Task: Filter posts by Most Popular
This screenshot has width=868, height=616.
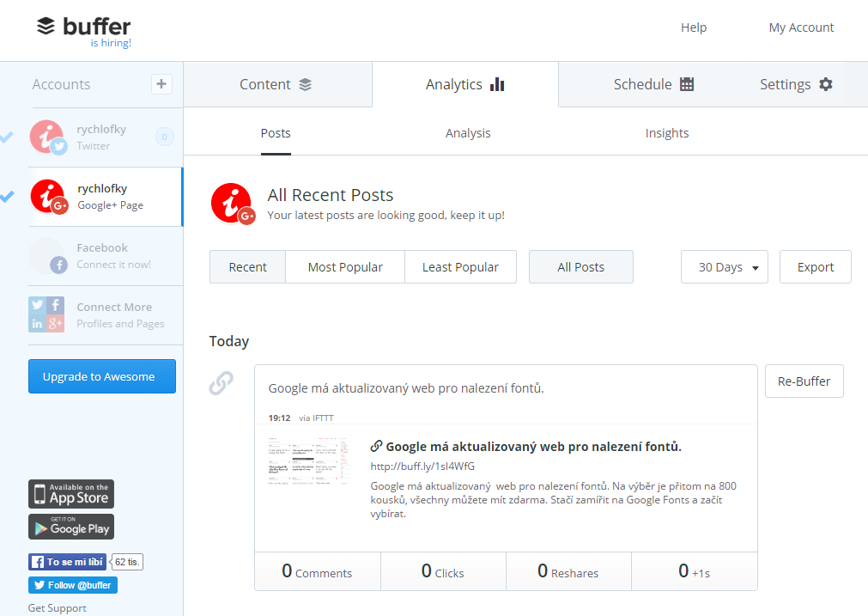Action: 345,267
